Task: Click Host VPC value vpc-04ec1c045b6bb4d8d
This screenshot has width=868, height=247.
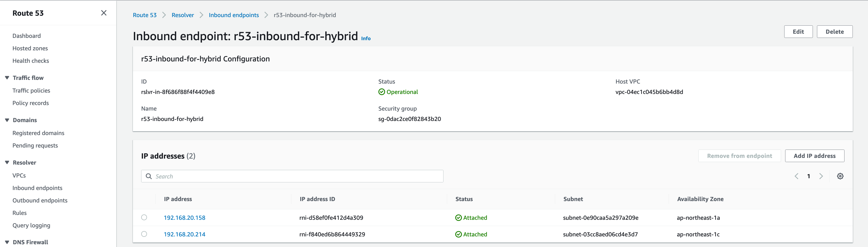Action: point(649,92)
